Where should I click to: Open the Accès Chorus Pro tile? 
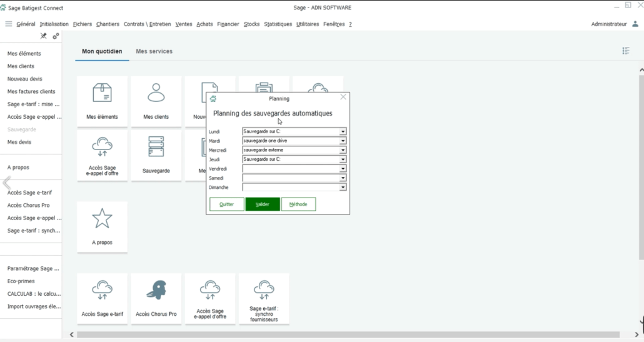[156, 298]
